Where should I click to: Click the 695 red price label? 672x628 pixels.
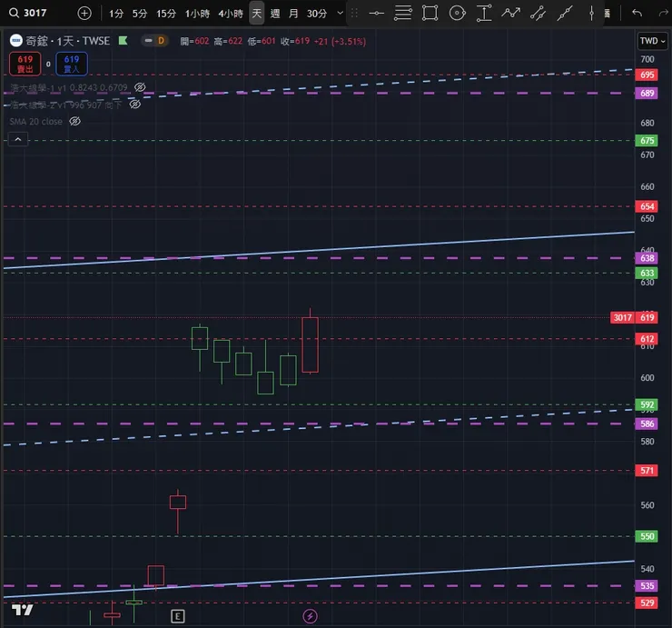coord(647,75)
